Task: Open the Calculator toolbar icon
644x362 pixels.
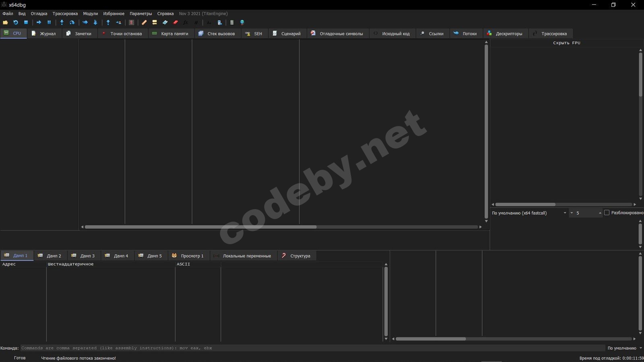Action: pos(232,23)
